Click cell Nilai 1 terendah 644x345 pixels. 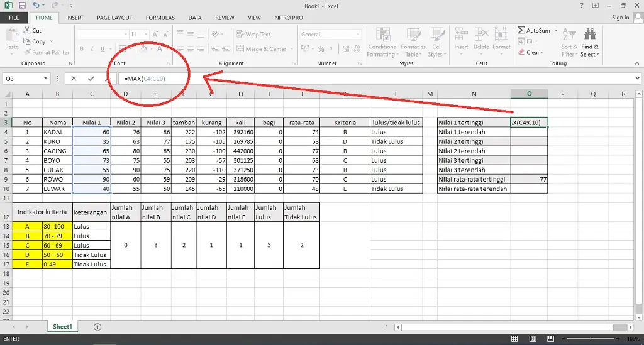click(474, 132)
